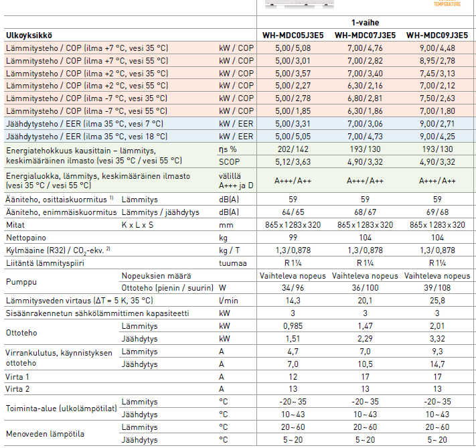Click the 202/142 seasonal efficiency value
Viewport: 476px width, 448px height.
(x=293, y=149)
